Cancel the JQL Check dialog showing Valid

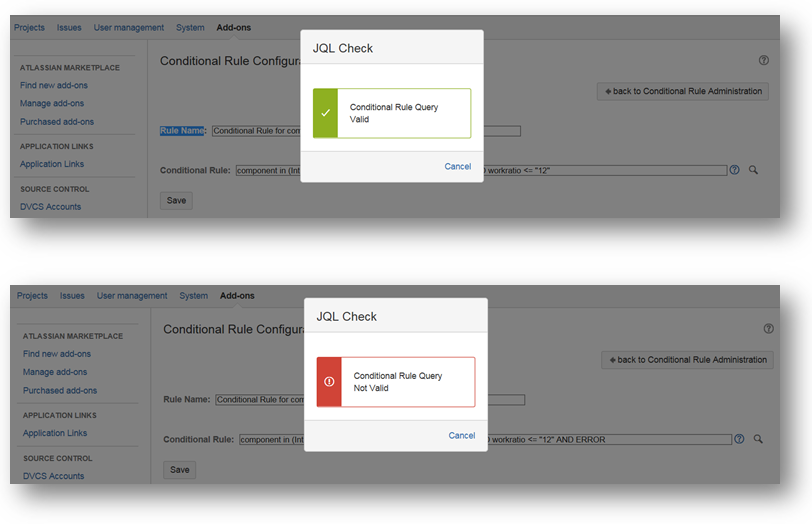point(458,167)
